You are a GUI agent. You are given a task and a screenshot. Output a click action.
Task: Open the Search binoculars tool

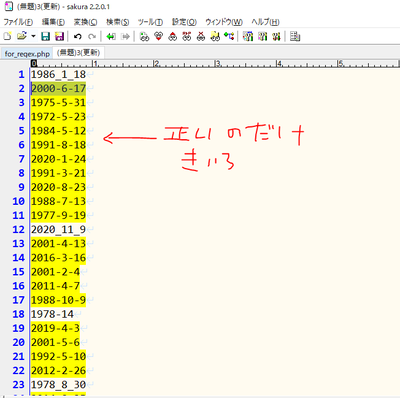click(144, 36)
